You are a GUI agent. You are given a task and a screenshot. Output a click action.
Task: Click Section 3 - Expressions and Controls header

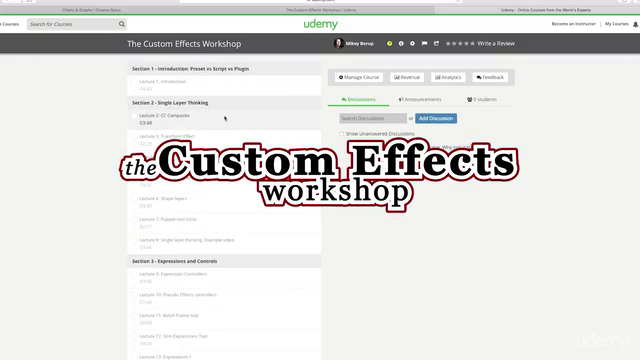click(224, 261)
